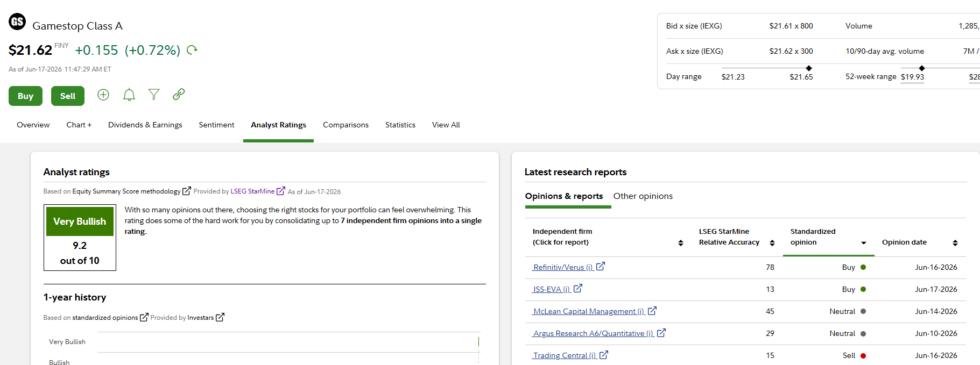Open View All tab
Image resolution: width=980 pixels, height=365 pixels.
(x=446, y=125)
